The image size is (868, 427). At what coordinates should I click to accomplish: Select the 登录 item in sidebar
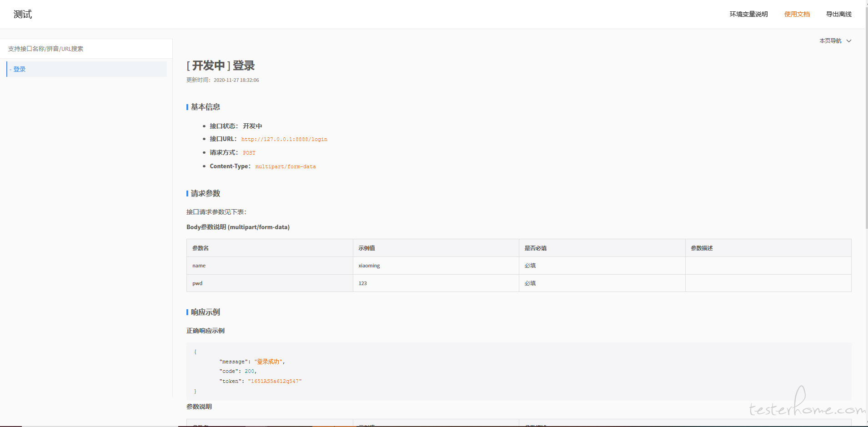click(x=86, y=69)
